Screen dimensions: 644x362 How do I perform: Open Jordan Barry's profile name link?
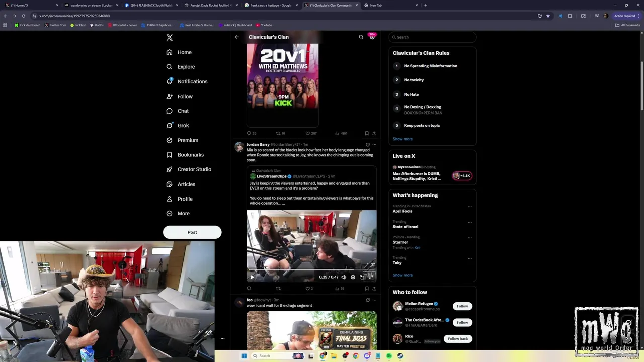258,145
